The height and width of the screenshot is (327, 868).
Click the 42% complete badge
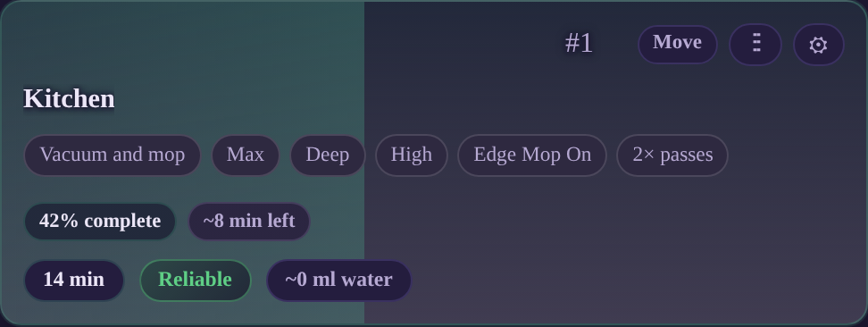(x=100, y=222)
